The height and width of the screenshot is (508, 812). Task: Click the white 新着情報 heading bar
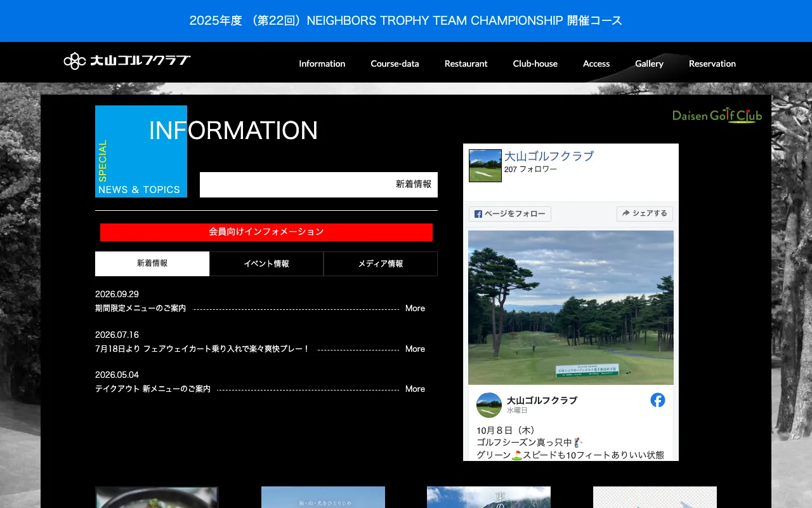(318, 185)
